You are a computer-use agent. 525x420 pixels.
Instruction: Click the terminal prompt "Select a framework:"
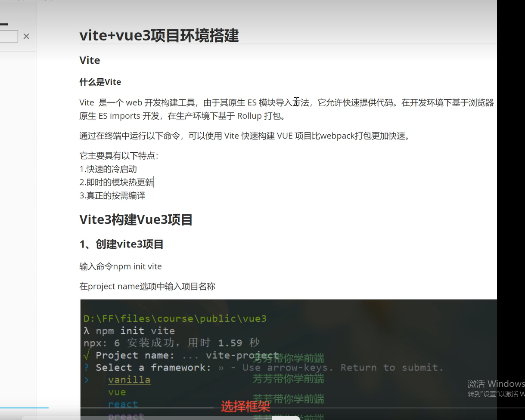click(x=154, y=367)
